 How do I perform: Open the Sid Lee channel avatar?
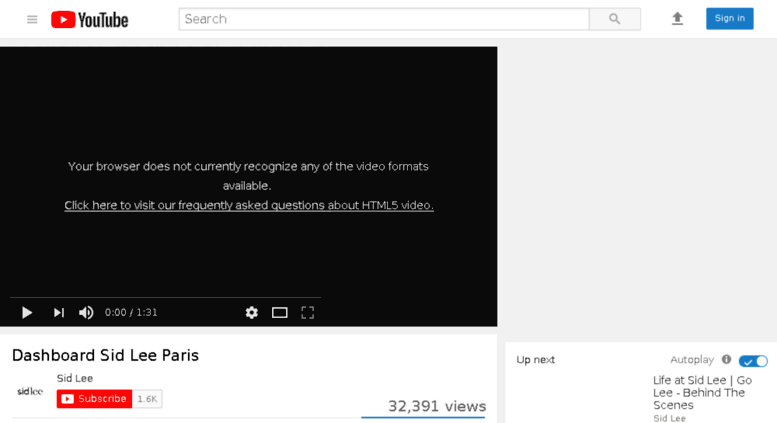click(30, 391)
